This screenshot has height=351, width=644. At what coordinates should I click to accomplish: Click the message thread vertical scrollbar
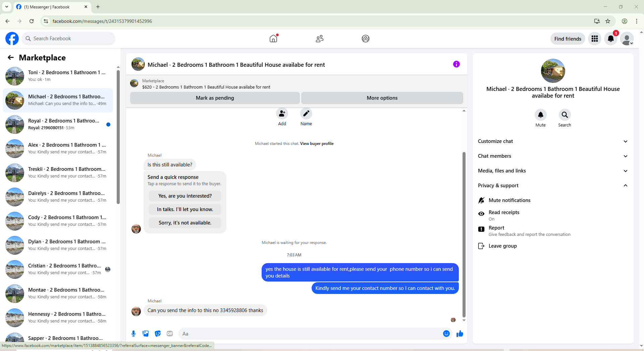(x=464, y=234)
